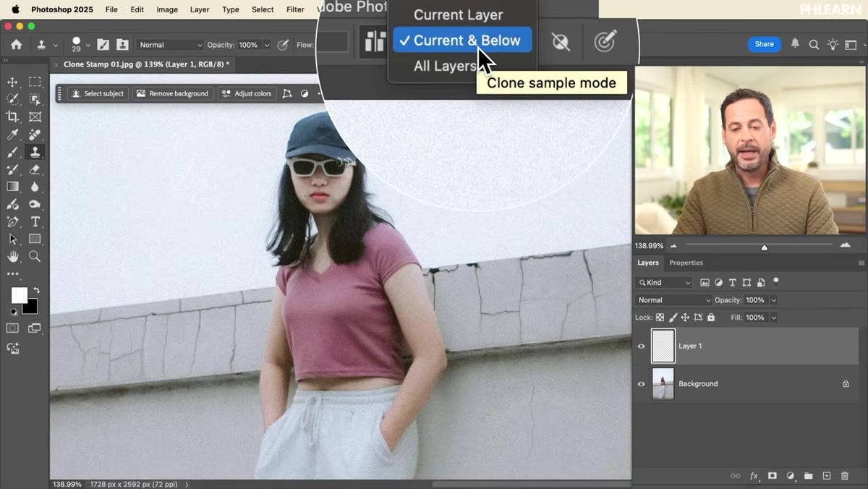Create a new layer
This screenshot has height=489, width=868.
coord(827,476)
